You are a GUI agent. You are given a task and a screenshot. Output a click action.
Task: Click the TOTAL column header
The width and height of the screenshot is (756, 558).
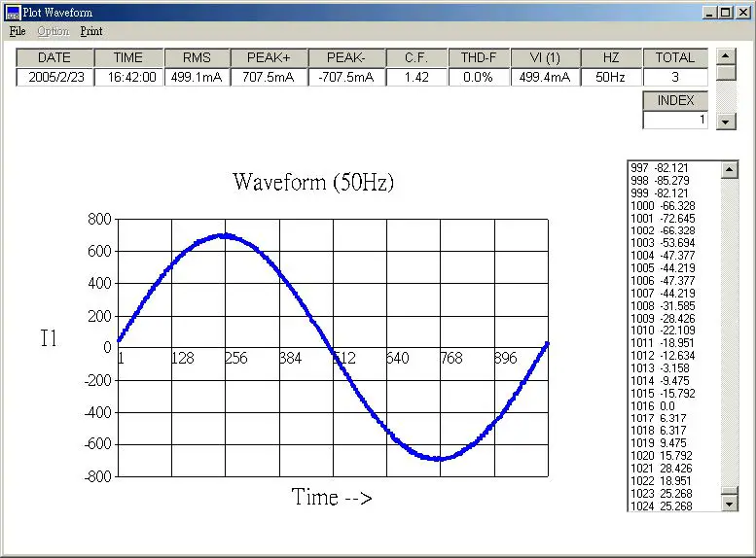[675, 57]
